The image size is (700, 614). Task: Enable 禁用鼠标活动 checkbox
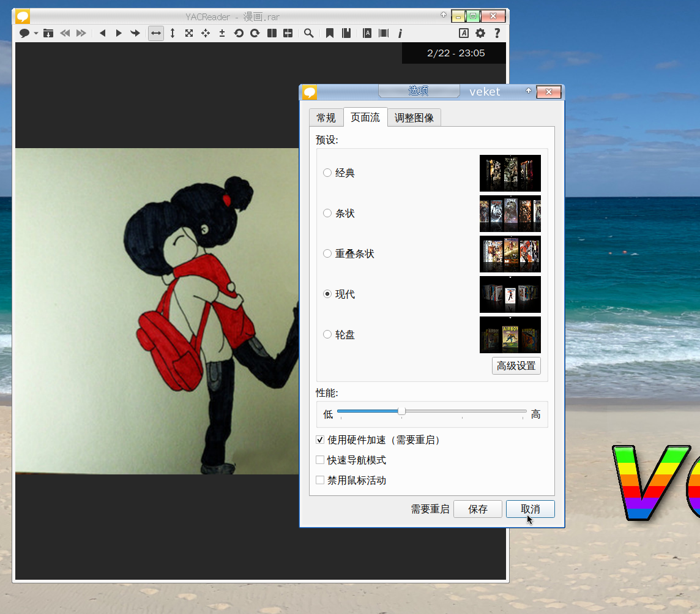[320, 480]
